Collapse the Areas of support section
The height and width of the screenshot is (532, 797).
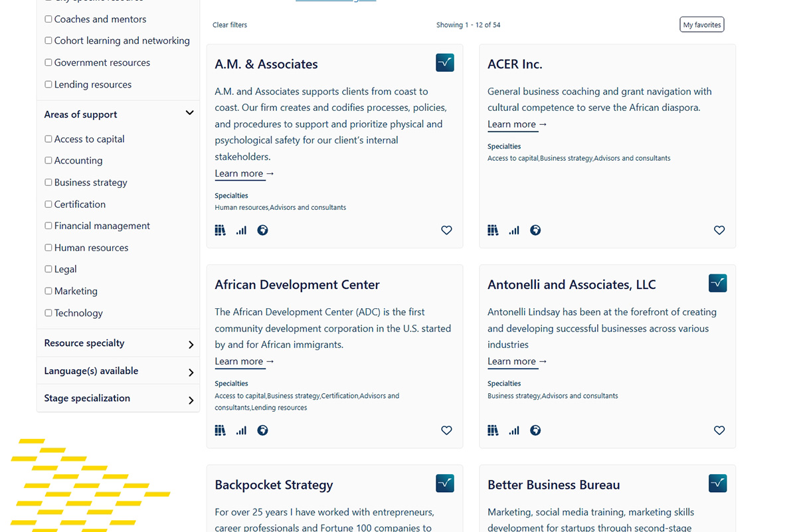[190, 113]
